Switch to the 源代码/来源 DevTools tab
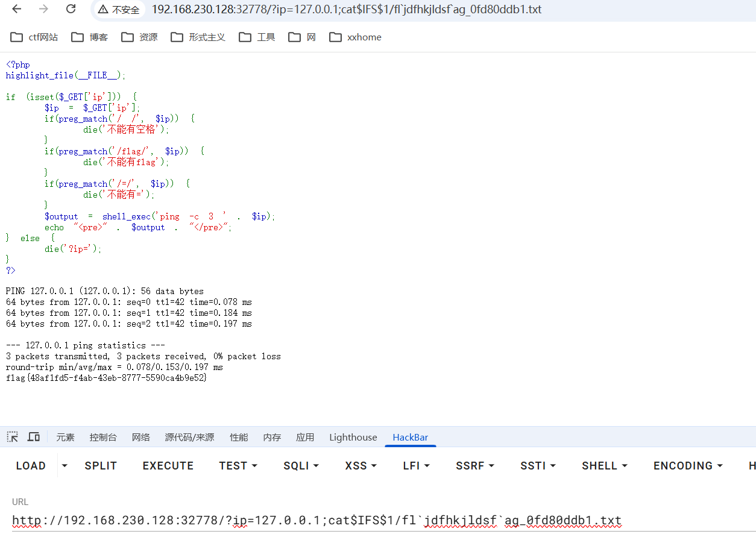 point(189,438)
